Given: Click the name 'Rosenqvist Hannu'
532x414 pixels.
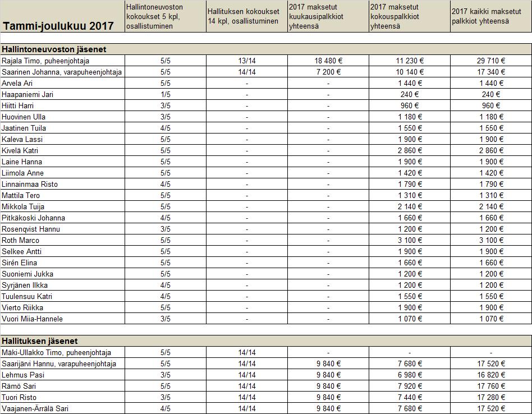Looking at the screenshot, I should pos(31,229).
